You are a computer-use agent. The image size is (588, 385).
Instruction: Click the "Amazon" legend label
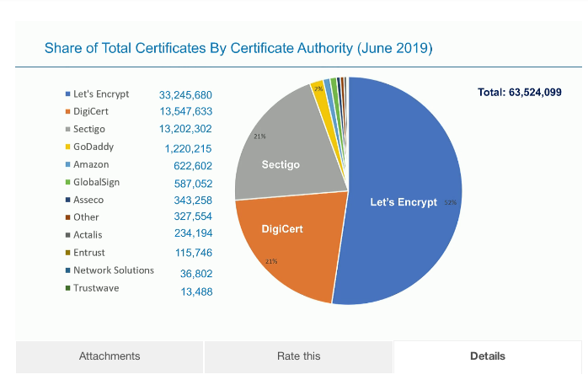point(91,164)
